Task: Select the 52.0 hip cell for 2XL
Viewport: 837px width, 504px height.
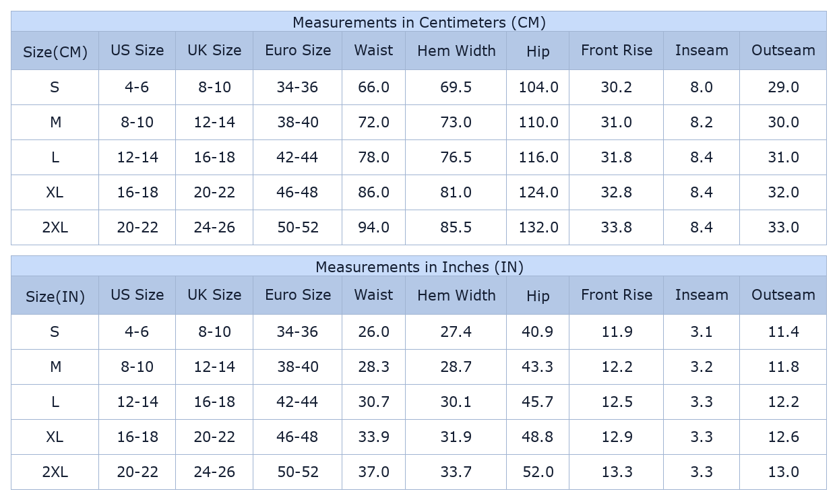Action: 537,472
